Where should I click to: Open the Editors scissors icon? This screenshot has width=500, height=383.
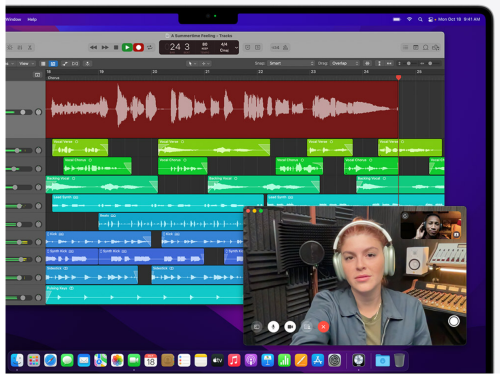pos(30,47)
